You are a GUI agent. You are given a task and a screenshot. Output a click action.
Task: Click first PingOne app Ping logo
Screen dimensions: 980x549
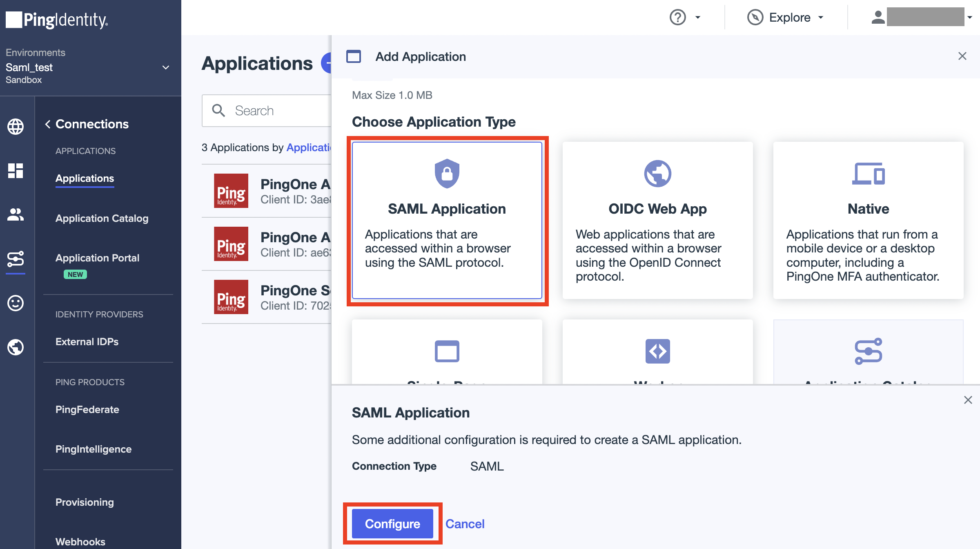[x=231, y=191]
